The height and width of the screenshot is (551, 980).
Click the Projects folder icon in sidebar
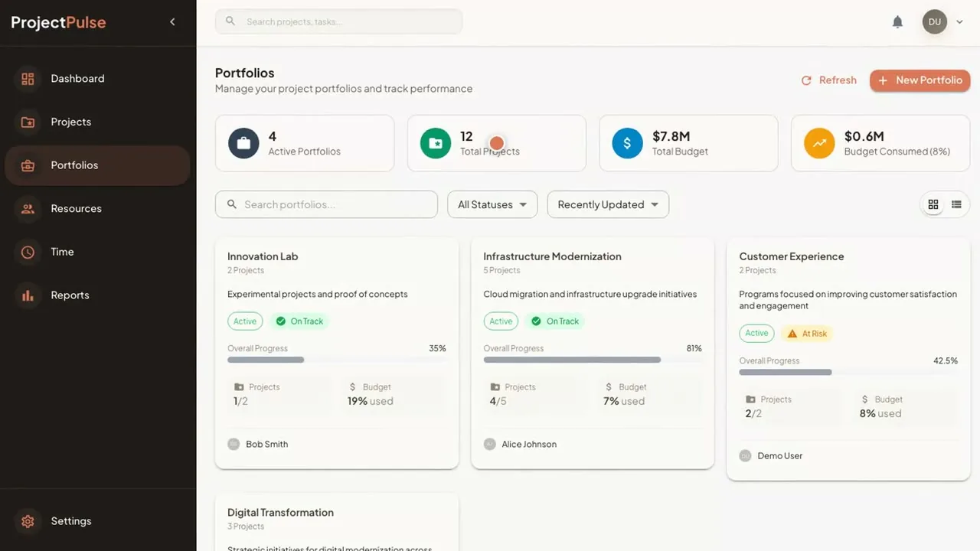pyautogui.click(x=28, y=122)
